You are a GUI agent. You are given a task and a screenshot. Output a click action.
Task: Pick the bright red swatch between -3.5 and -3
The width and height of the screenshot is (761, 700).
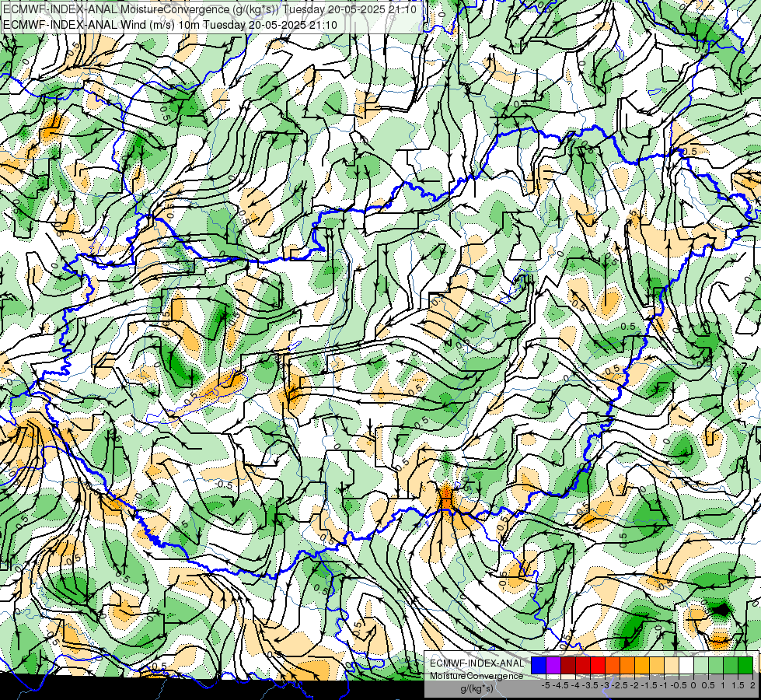point(598,665)
